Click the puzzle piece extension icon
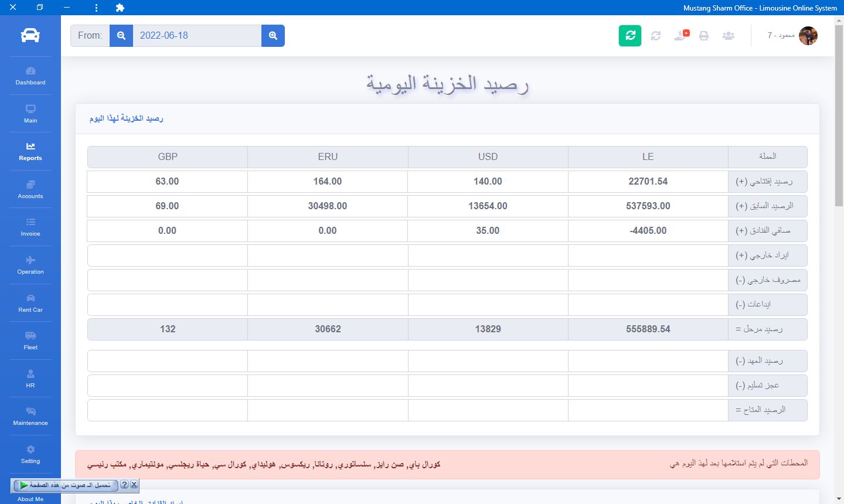The height and width of the screenshot is (504, 844). click(120, 8)
